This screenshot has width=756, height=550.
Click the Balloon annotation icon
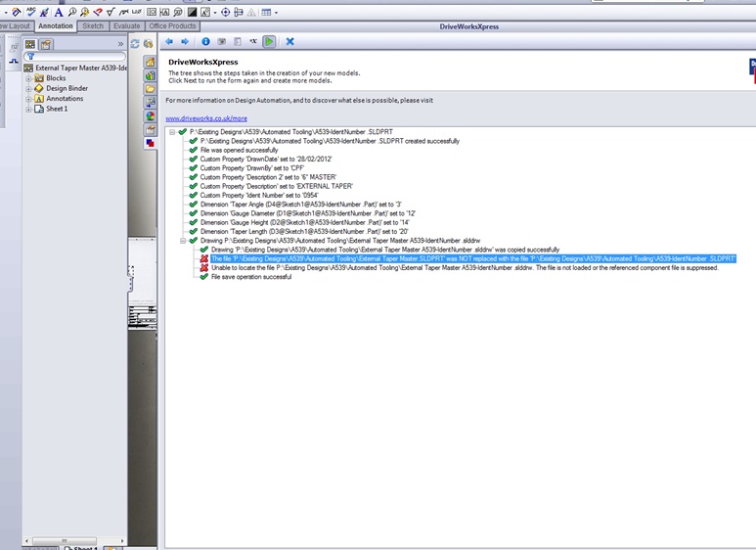point(72,12)
